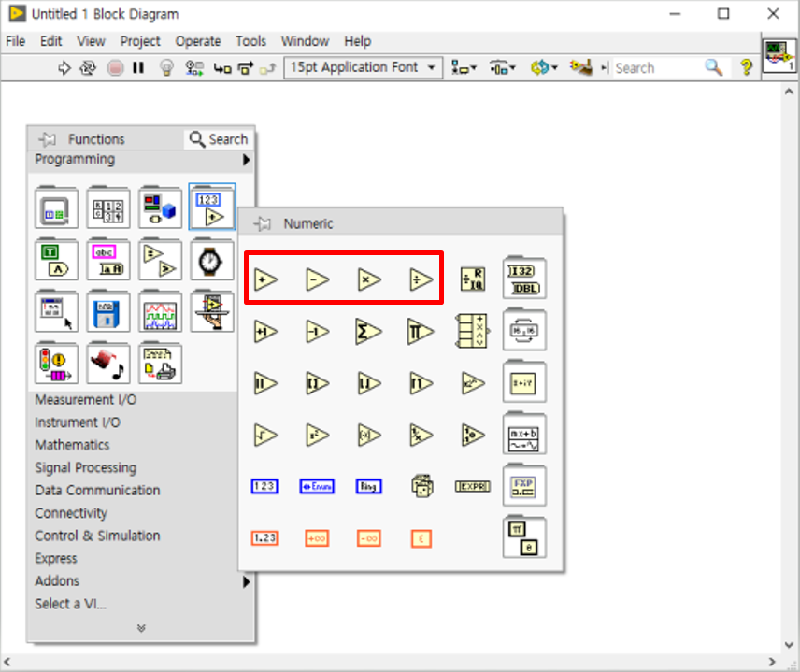Select the Absolute Value function
Viewport: 800px width, 672px height.
click(x=265, y=384)
